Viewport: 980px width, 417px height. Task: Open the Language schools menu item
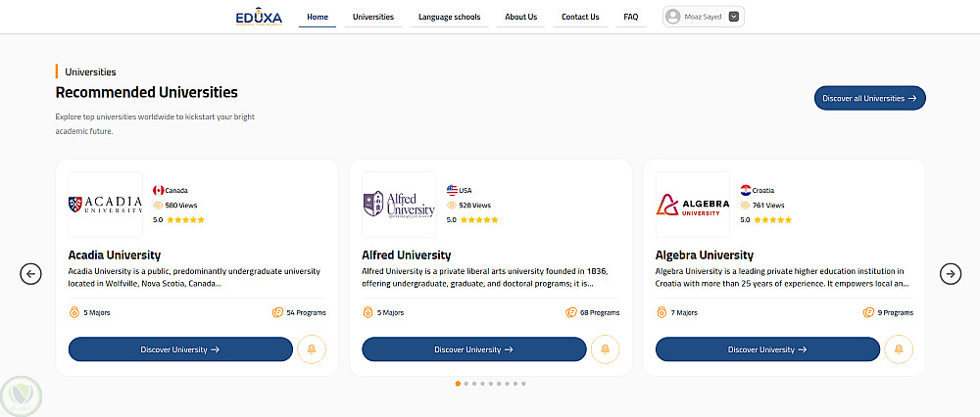click(449, 17)
